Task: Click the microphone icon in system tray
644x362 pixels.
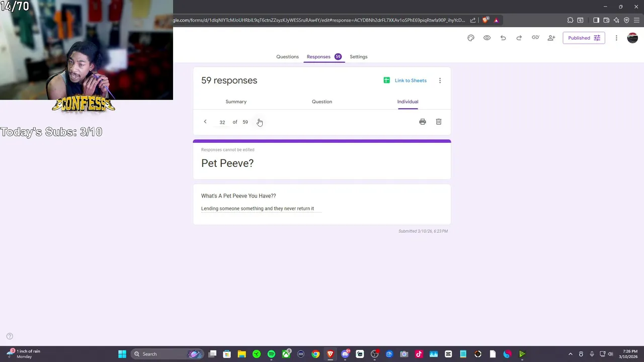Action: pyautogui.click(x=592, y=354)
